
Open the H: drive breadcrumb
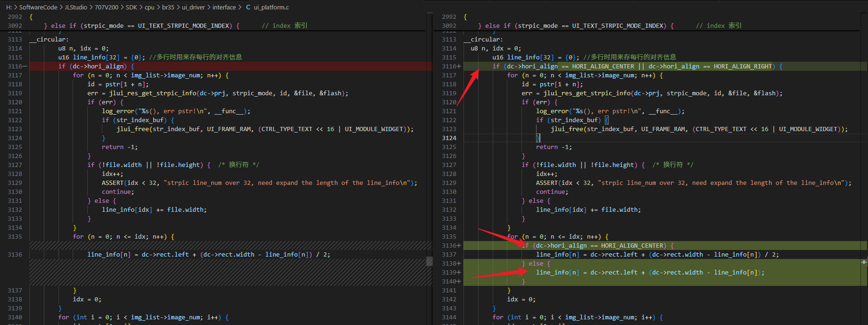(9, 7)
